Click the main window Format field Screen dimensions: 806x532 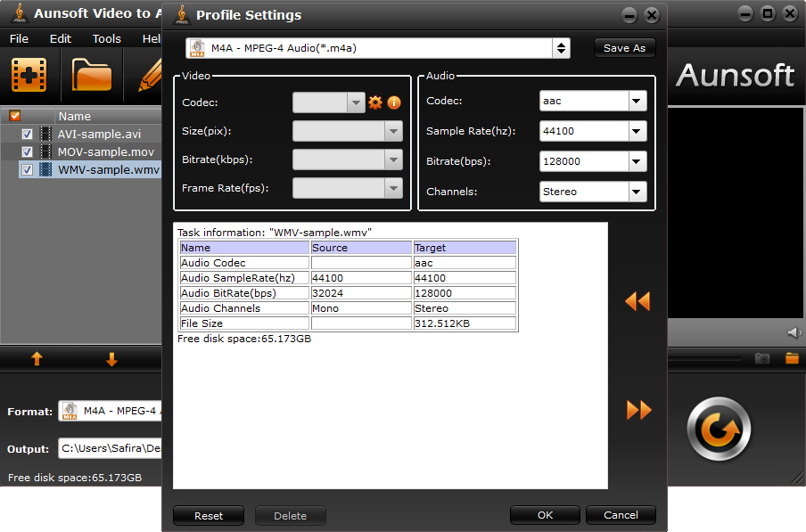pyautogui.click(x=110, y=411)
